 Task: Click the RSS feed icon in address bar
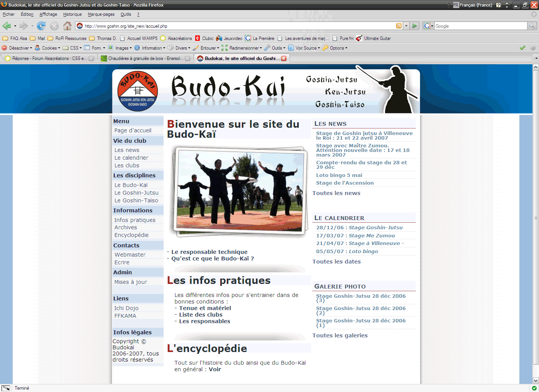click(399, 26)
